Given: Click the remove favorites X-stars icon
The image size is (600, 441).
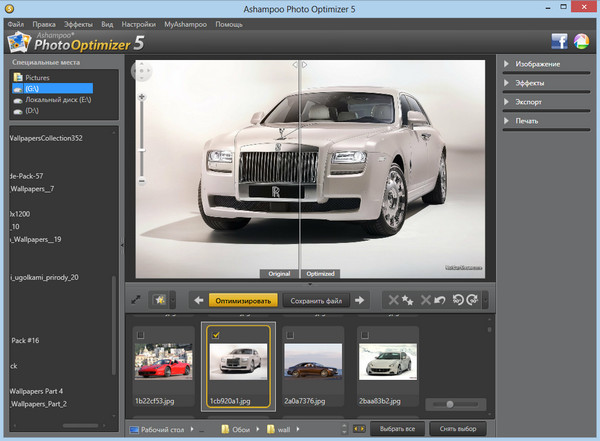Looking at the screenshot, I should [x=401, y=300].
